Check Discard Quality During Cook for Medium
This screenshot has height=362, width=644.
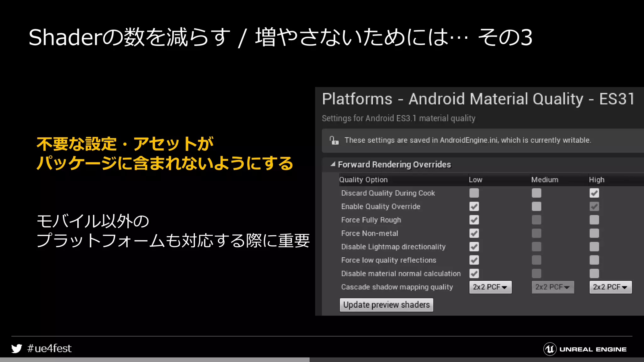(536, 193)
